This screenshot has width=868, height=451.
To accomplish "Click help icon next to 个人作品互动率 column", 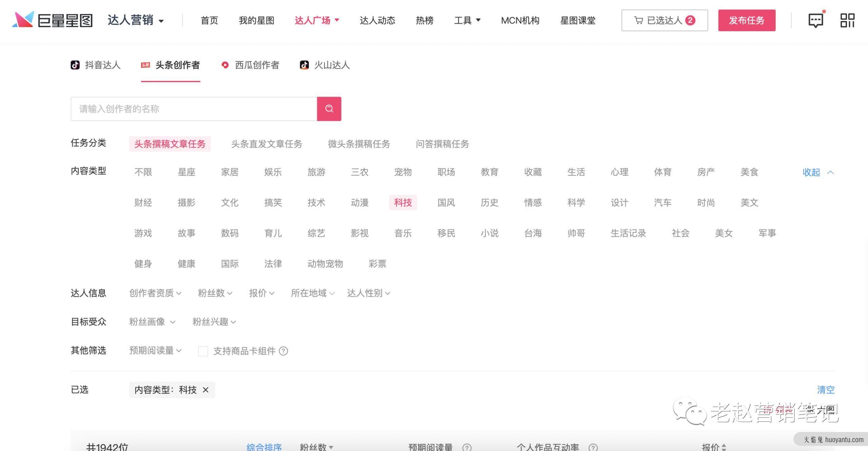I will pos(593,448).
